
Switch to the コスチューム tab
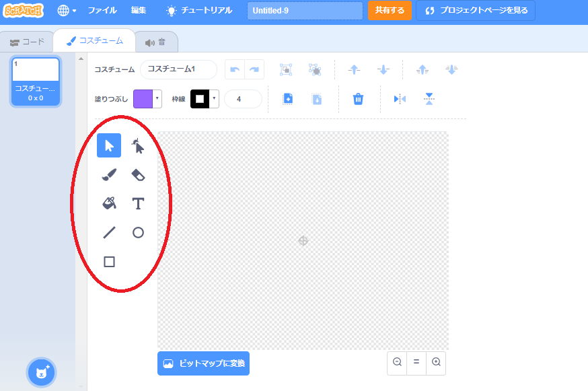(x=94, y=40)
